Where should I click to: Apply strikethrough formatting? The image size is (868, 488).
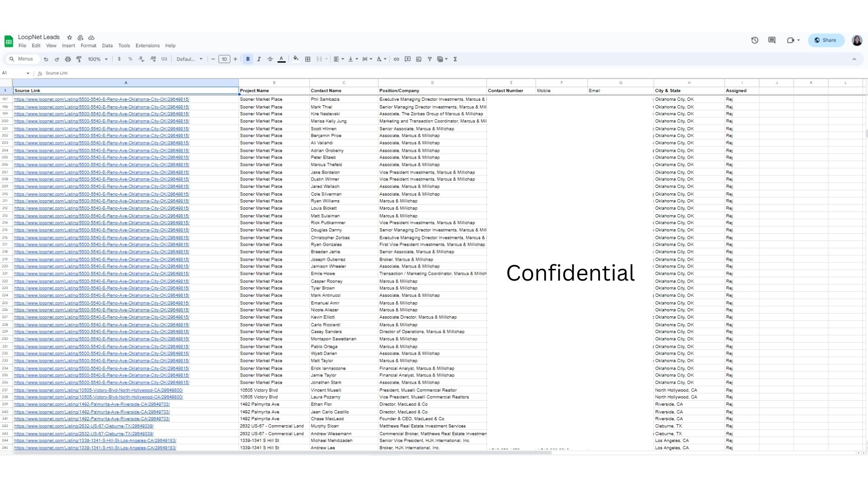coord(270,59)
